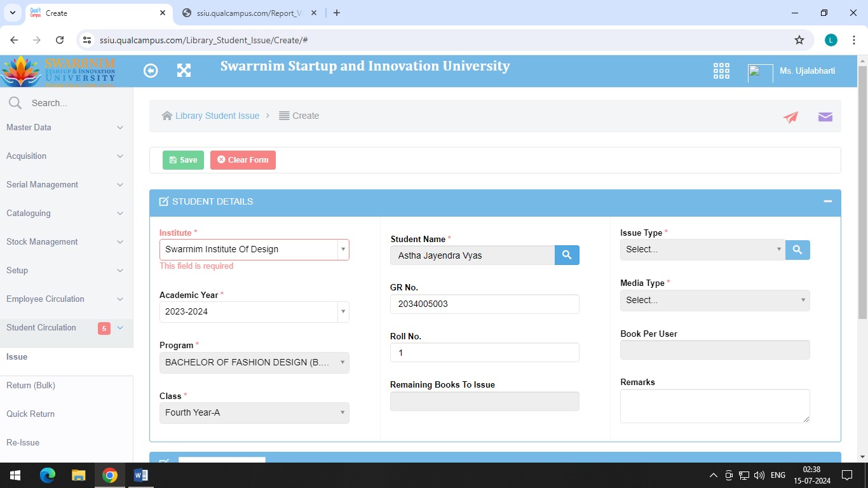Click Library Student Issue breadcrumb link
Viewport: 868px width, 488px height.
(x=217, y=116)
